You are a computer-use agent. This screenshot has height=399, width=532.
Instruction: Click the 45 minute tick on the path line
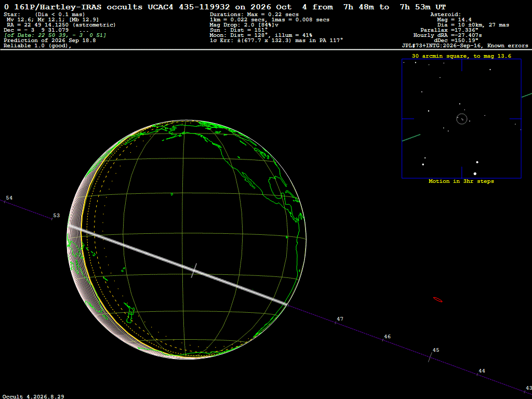click(430, 357)
